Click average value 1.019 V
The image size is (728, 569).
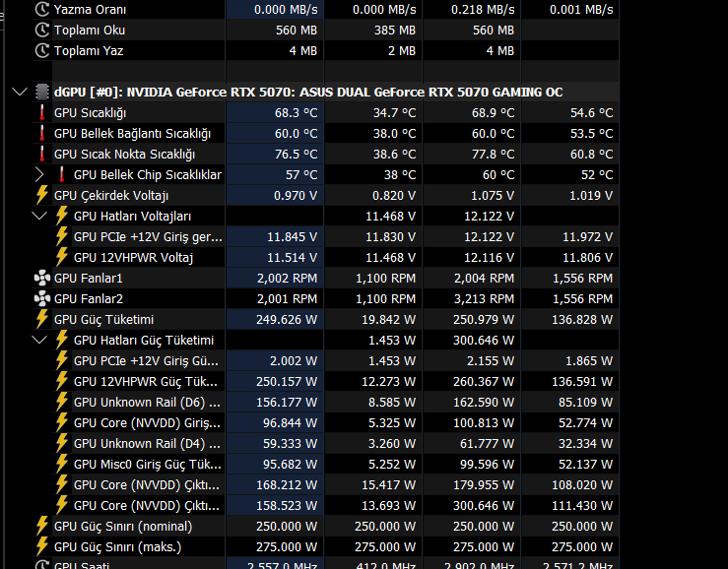coord(591,195)
